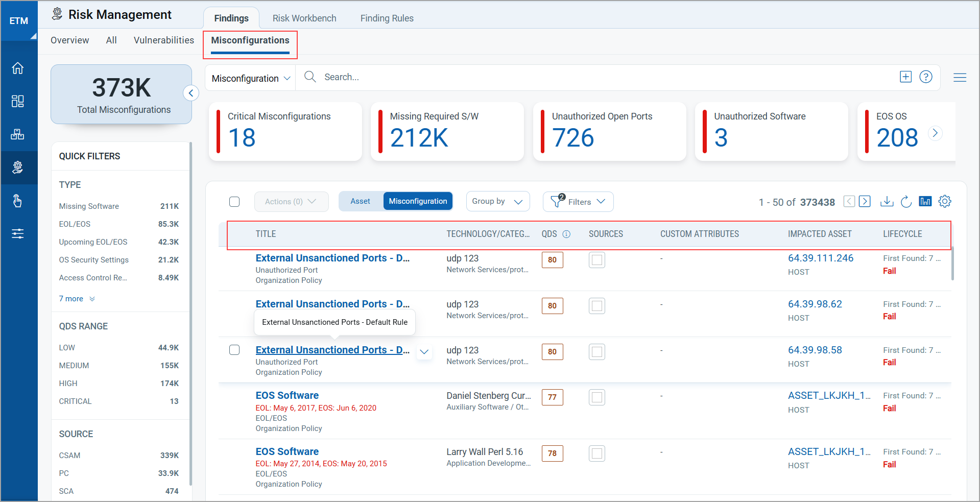
Task: Click the help question mark icon
Action: point(925,77)
